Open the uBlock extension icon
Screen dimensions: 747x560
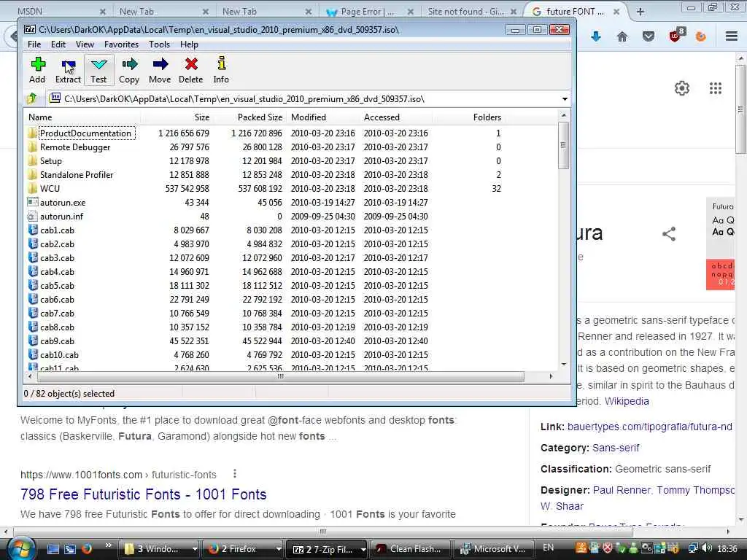tap(676, 35)
